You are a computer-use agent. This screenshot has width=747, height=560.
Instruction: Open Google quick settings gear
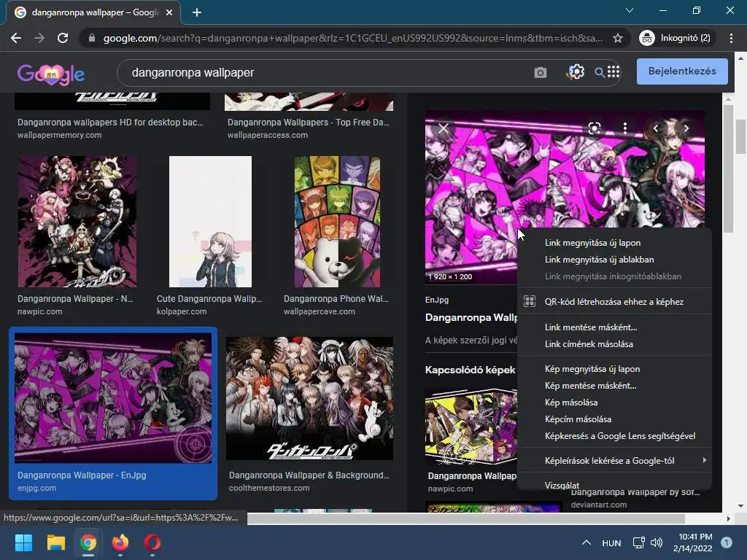[576, 72]
